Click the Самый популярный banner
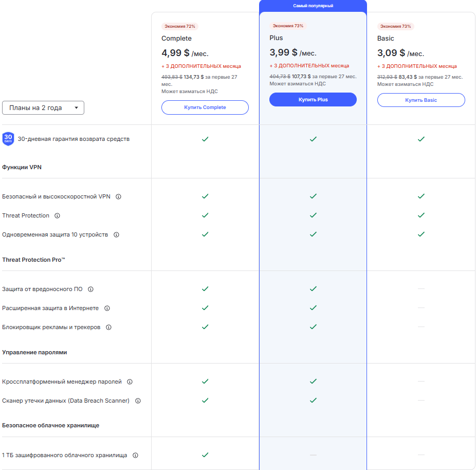This screenshot has height=470, width=476. tap(313, 6)
